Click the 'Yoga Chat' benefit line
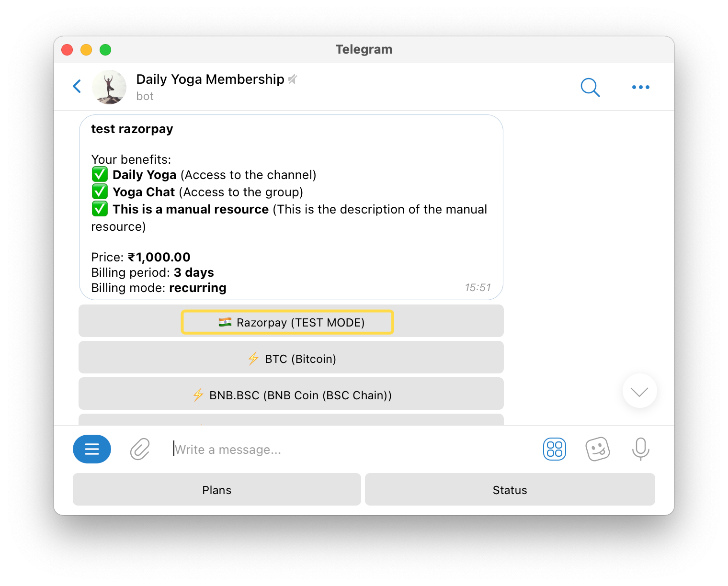Image resolution: width=728 pixels, height=586 pixels. (197, 192)
